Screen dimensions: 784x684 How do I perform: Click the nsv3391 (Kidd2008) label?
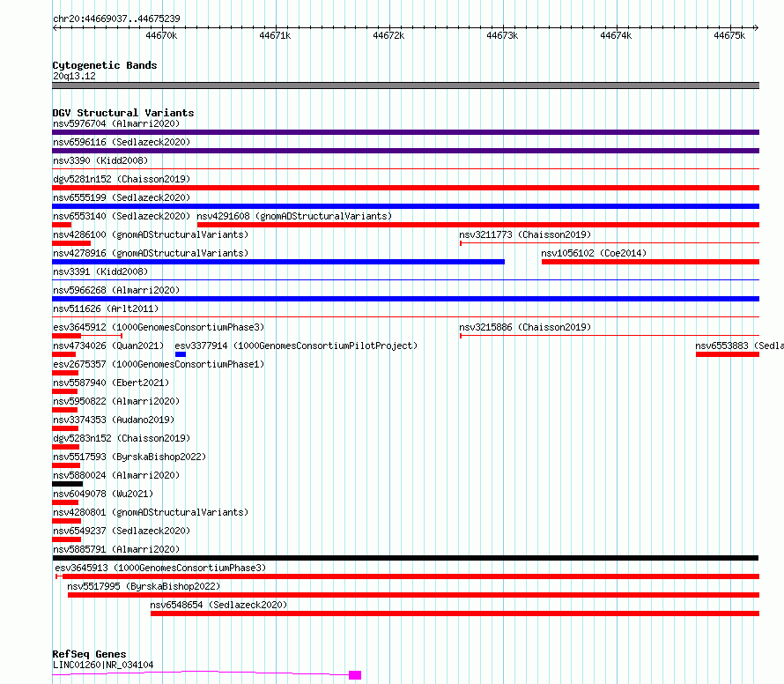[100, 271]
